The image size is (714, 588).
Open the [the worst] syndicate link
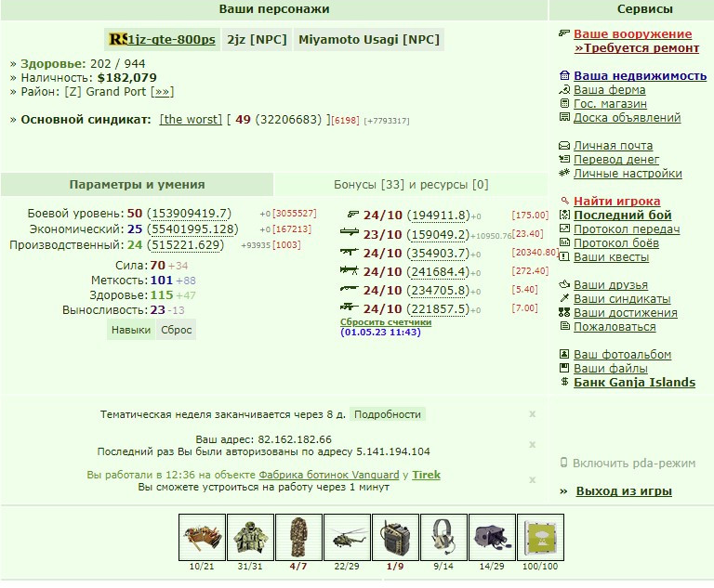pyautogui.click(x=191, y=119)
